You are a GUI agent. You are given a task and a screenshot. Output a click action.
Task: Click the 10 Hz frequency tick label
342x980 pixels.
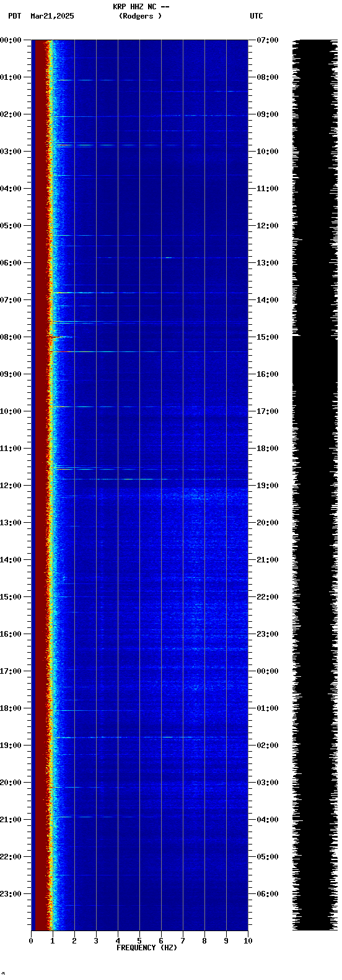[248, 941]
